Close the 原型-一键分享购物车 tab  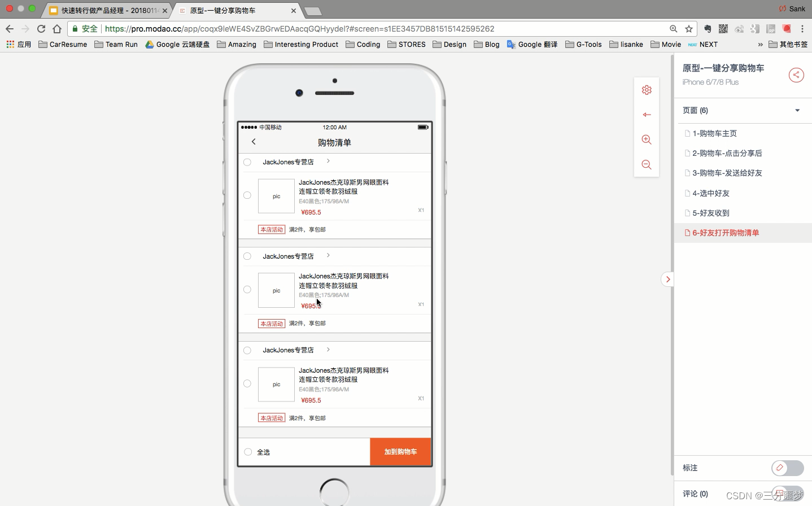tap(294, 11)
